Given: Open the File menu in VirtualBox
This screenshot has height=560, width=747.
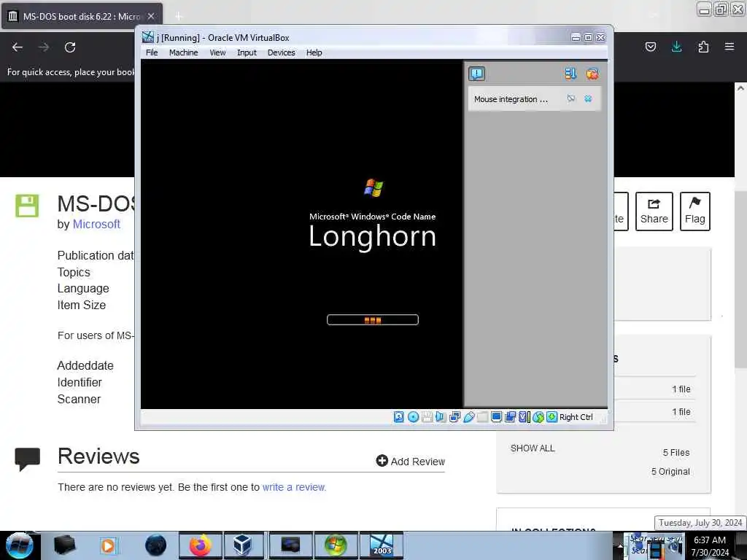Looking at the screenshot, I should pyautogui.click(x=152, y=52).
